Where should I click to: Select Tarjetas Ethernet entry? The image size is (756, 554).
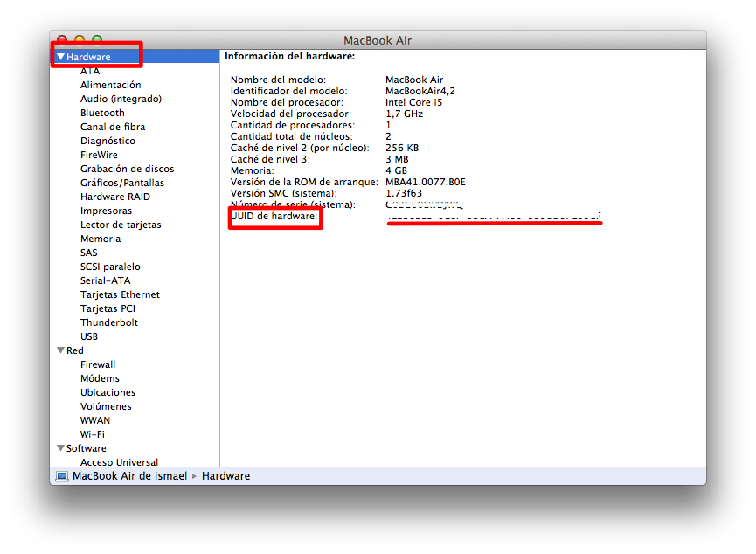click(120, 294)
